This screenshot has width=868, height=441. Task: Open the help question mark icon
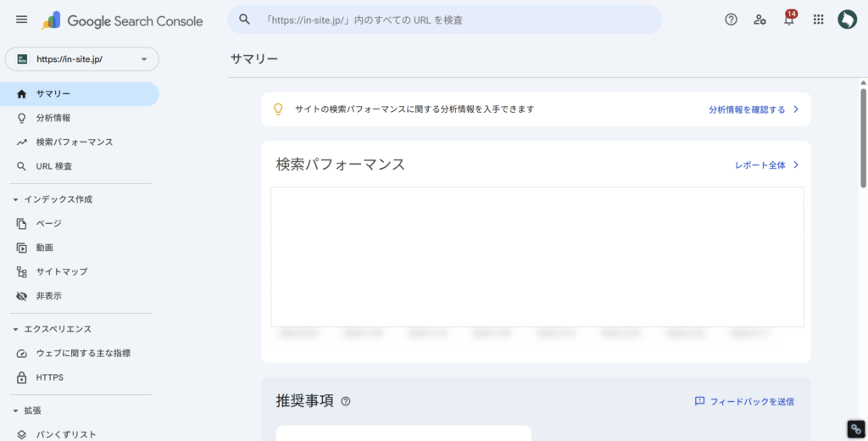731,20
